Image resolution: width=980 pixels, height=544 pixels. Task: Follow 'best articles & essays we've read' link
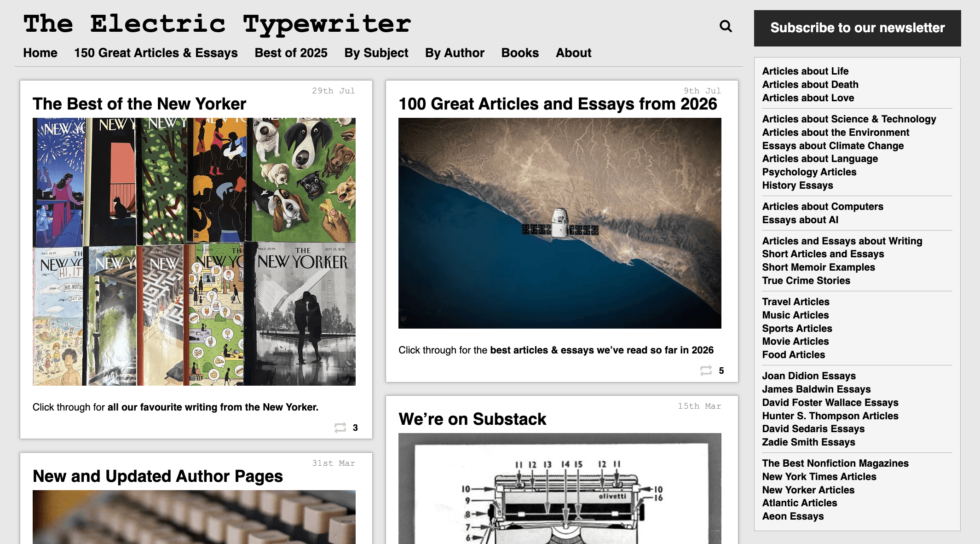pos(602,350)
